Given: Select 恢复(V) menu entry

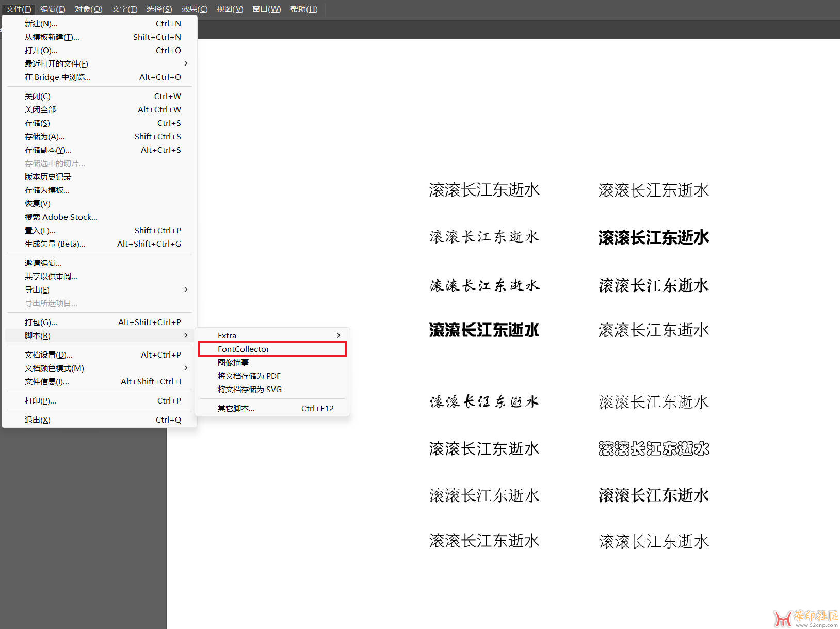Looking at the screenshot, I should point(100,204).
